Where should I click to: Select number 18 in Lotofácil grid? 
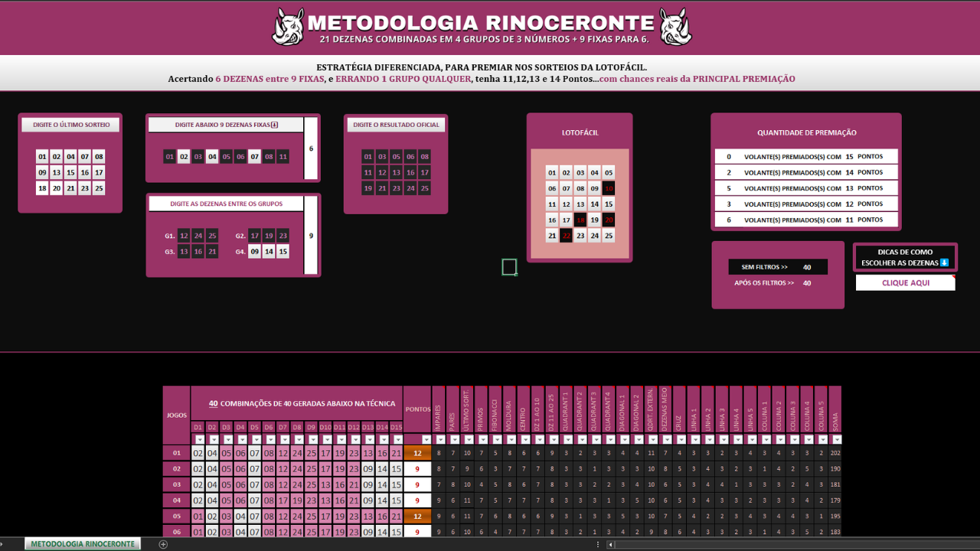click(580, 220)
